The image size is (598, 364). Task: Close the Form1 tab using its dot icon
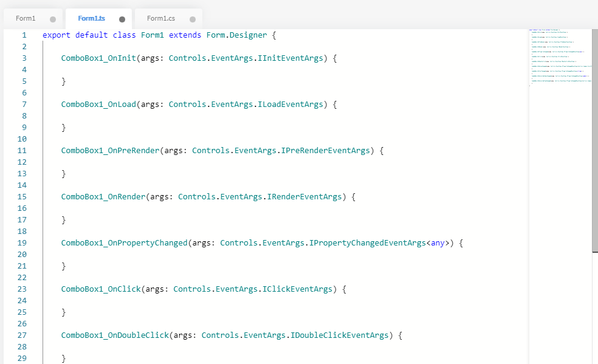tap(53, 19)
